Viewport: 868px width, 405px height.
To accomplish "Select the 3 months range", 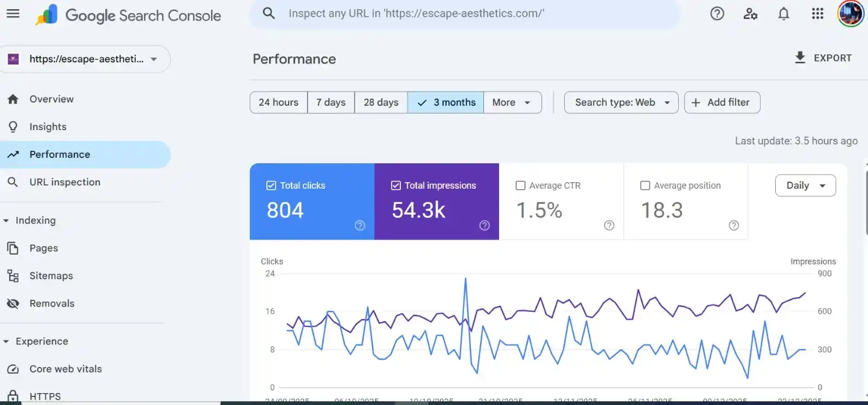I will 445,102.
